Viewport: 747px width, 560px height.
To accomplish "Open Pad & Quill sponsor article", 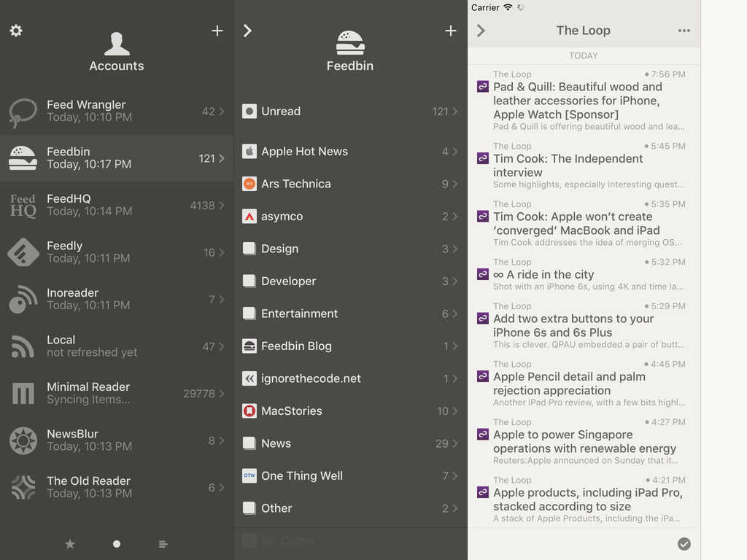I will 584,101.
